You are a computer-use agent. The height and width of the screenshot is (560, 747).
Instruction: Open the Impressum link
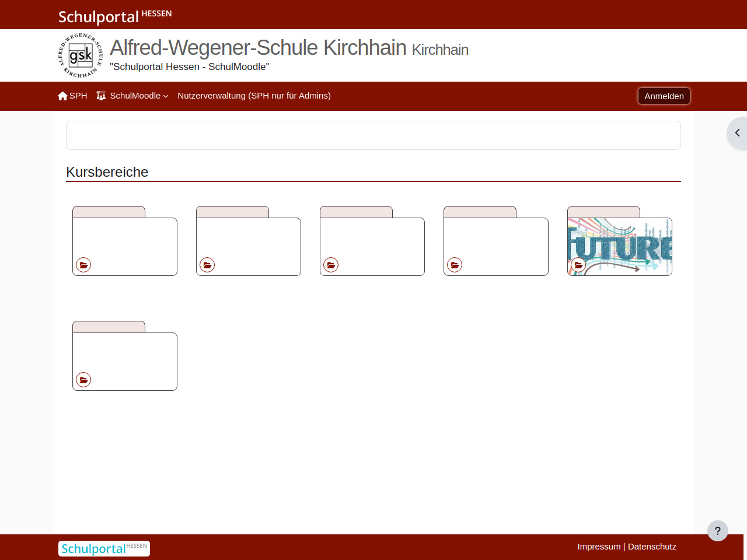tap(599, 547)
